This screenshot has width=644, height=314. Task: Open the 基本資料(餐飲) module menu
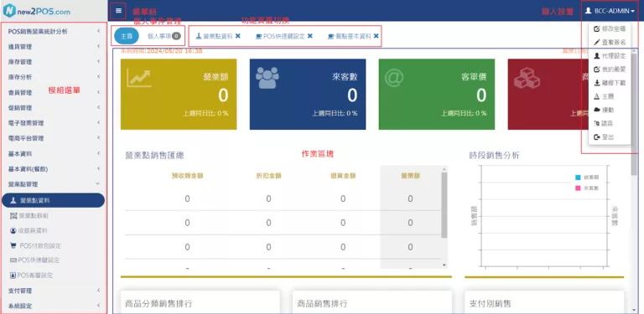click(54, 169)
